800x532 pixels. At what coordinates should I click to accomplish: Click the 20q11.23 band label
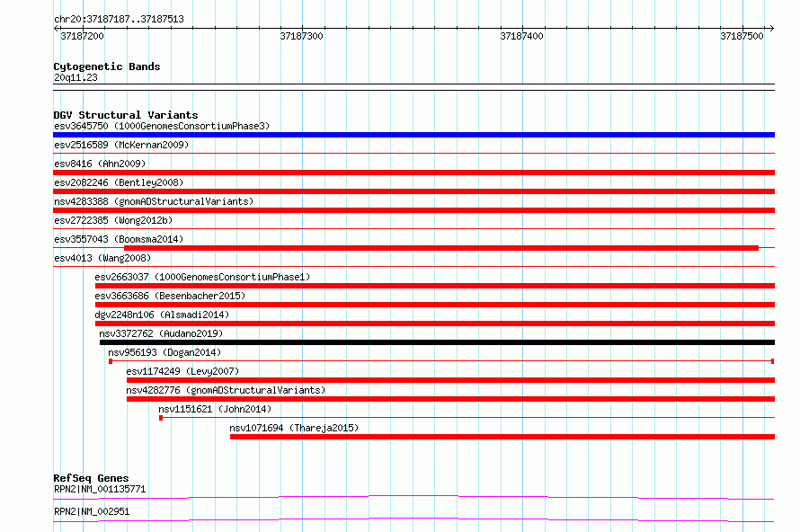click(76, 77)
